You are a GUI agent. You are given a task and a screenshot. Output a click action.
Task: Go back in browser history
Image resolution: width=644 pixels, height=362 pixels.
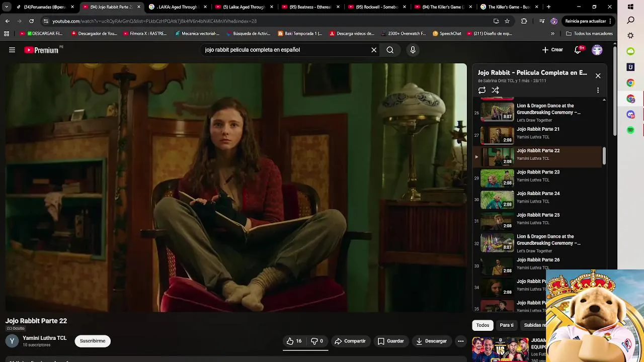coord(7,21)
